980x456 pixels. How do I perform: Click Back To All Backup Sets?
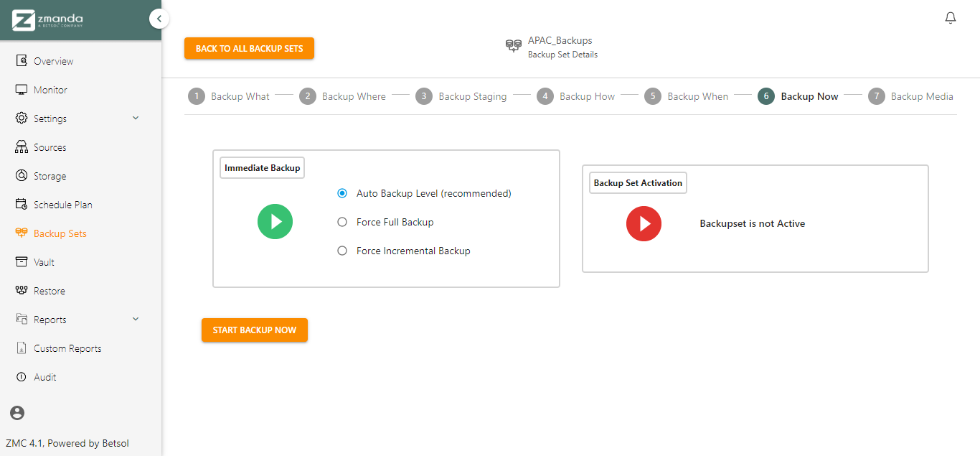click(x=249, y=48)
